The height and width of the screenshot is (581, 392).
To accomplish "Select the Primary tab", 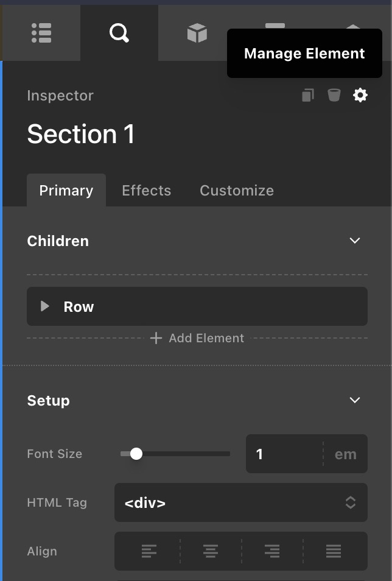I will [x=66, y=191].
